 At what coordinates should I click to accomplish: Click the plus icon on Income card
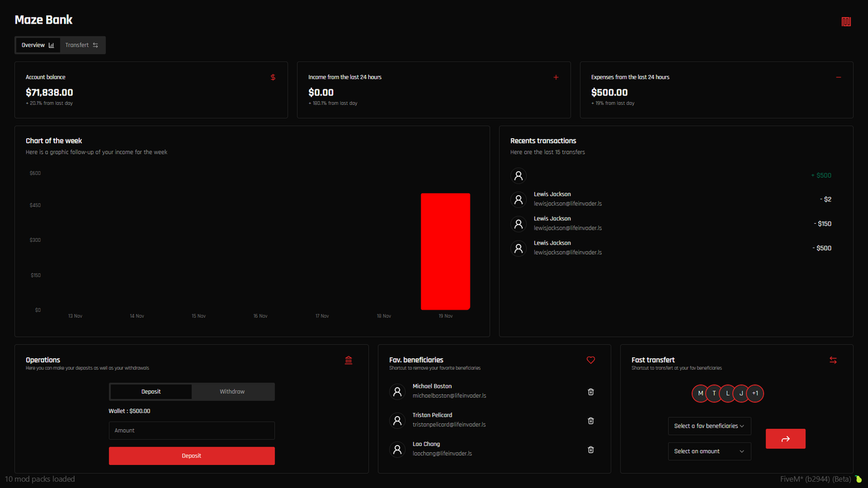pos(556,77)
